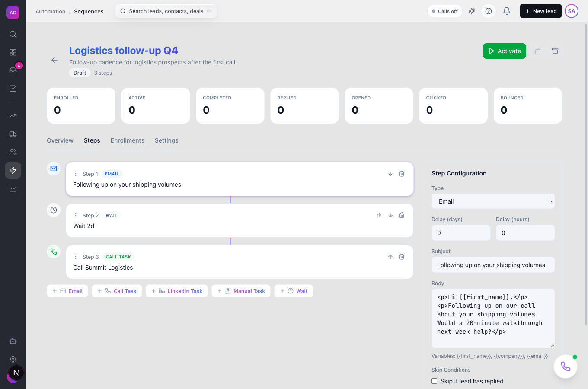Open the step Type dropdown
Viewport: 588px width, 389px height.
pyautogui.click(x=493, y=201)
